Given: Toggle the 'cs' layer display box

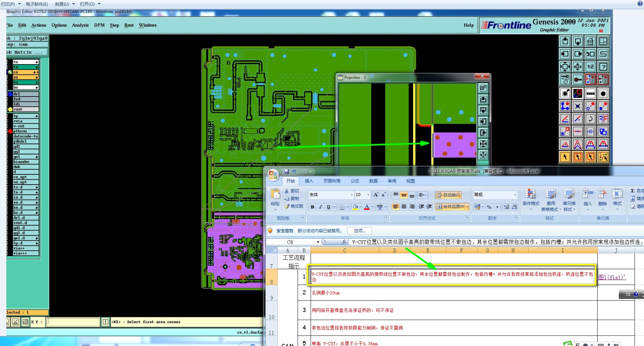Looking at the screenshot, I should click(x=10, y=72).
